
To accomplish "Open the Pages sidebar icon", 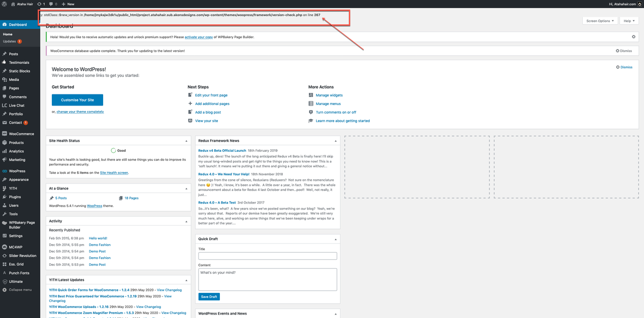I will [5, 88].
